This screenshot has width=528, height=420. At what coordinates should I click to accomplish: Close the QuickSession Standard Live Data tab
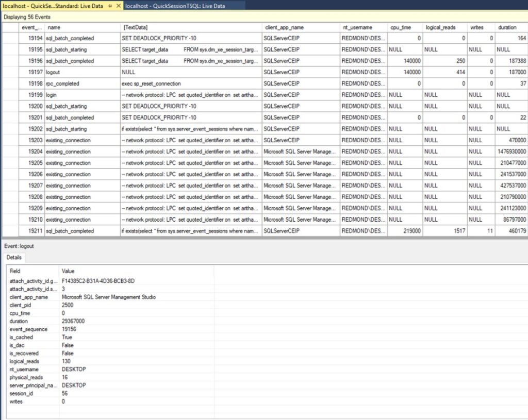coord(118,6)
